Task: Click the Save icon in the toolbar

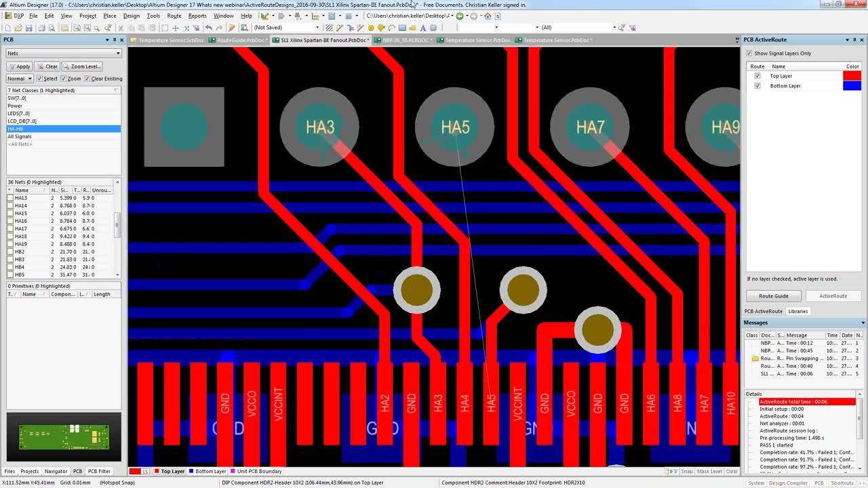Action: 29,28
